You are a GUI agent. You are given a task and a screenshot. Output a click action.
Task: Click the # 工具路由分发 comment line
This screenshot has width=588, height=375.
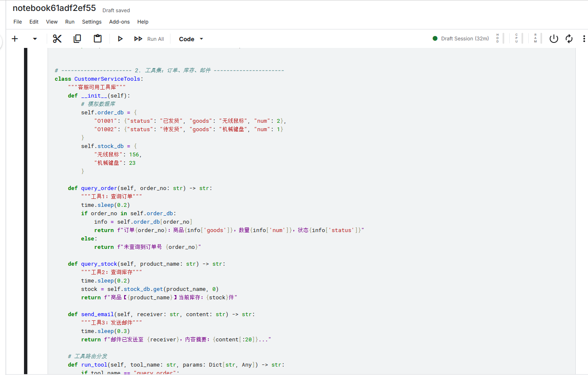pos(88,356)
